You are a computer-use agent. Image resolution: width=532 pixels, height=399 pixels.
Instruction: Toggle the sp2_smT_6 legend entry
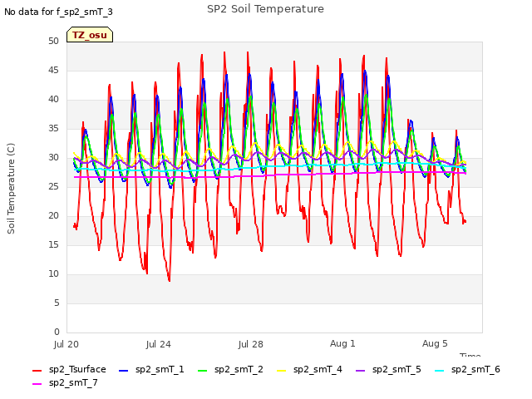(467, 369)
